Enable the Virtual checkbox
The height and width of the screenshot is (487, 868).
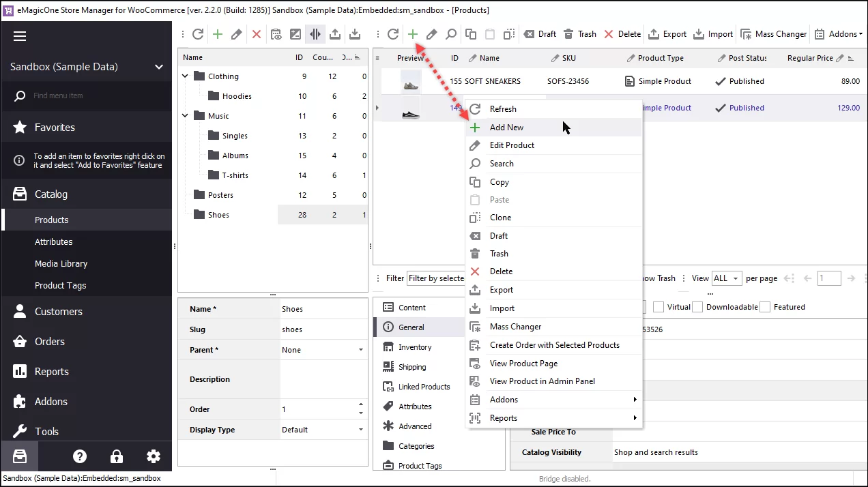click(x=659, y=306)
